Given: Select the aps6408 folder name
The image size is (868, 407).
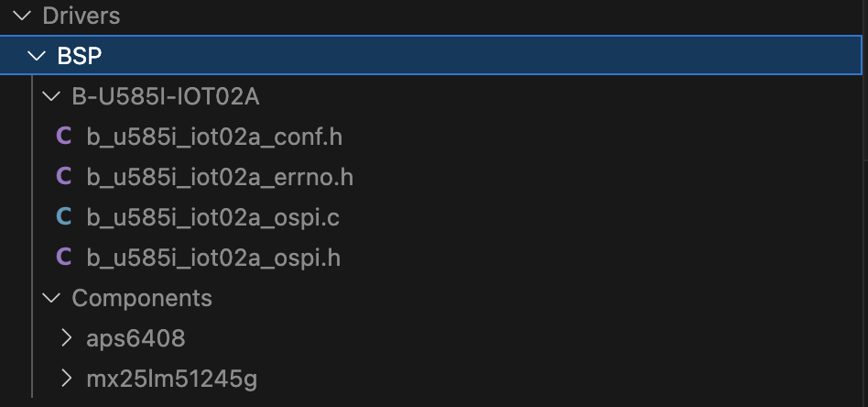Looking at the screenshot, I should point(136,338).
